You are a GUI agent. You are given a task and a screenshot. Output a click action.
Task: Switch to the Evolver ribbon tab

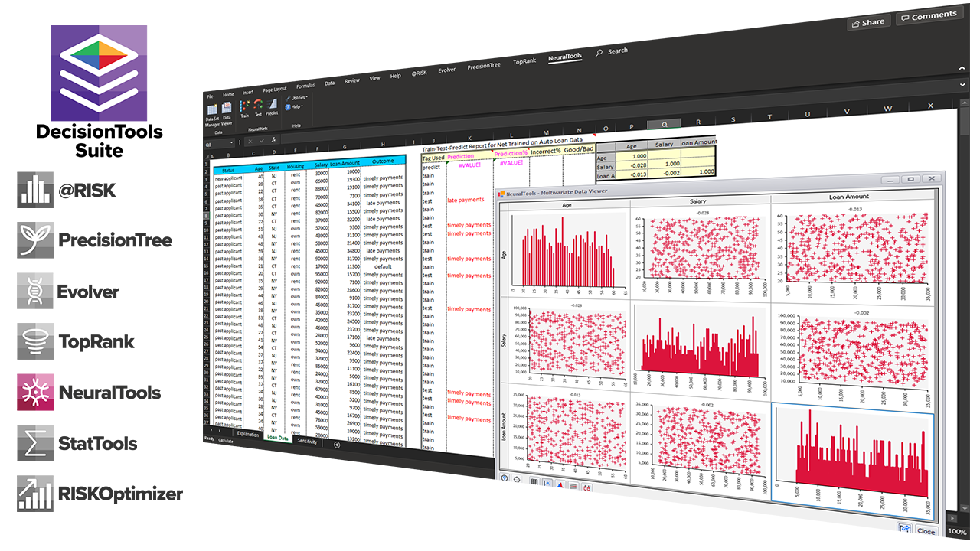click(446, 70)
